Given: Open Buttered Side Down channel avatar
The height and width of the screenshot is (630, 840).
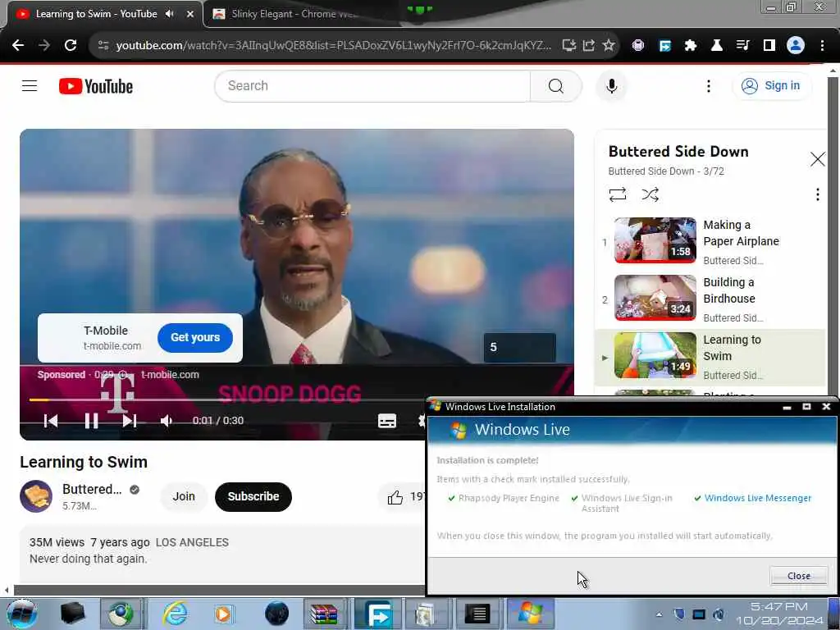Looking at the screenshot, I should click(x=36, y=496).
